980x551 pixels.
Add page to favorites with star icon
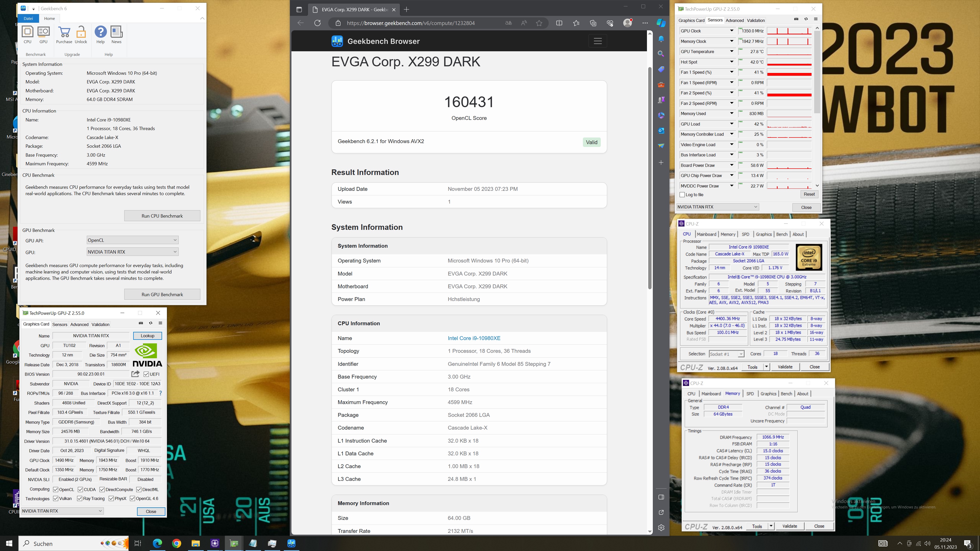coord(539,23)
